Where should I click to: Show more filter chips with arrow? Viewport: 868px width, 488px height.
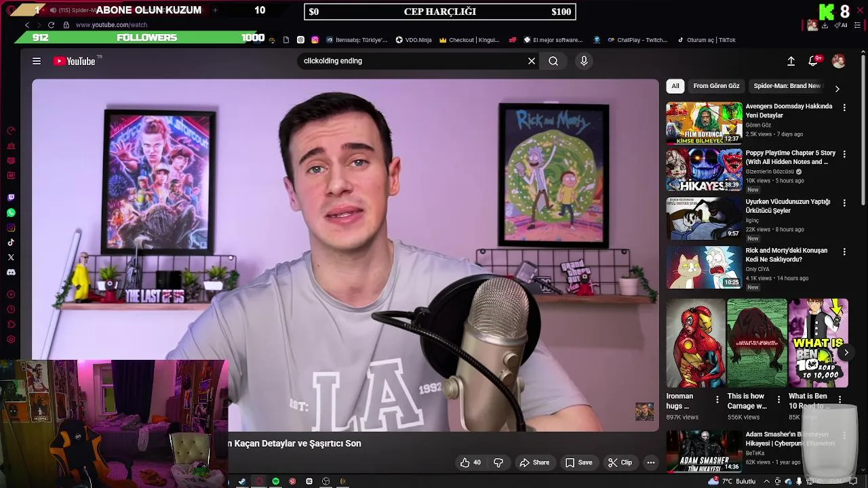pyautogui.click(x=837, y=89)
